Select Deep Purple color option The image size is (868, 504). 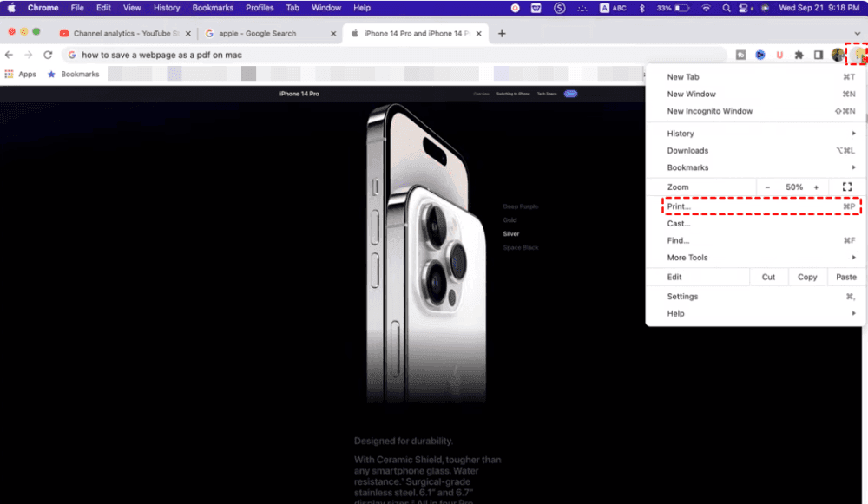pos(520,206)
